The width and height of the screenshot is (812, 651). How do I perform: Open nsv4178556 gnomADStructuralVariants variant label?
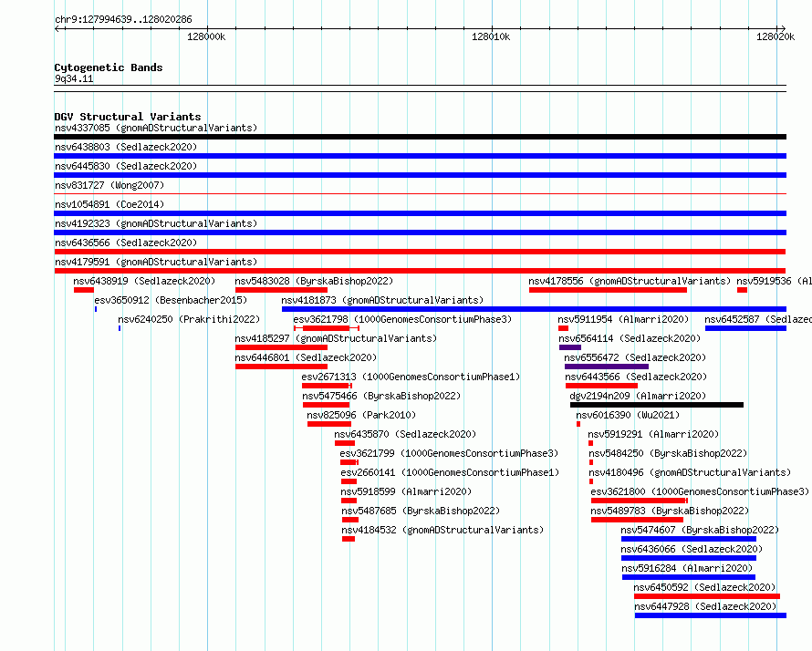(x=630, y=281)
